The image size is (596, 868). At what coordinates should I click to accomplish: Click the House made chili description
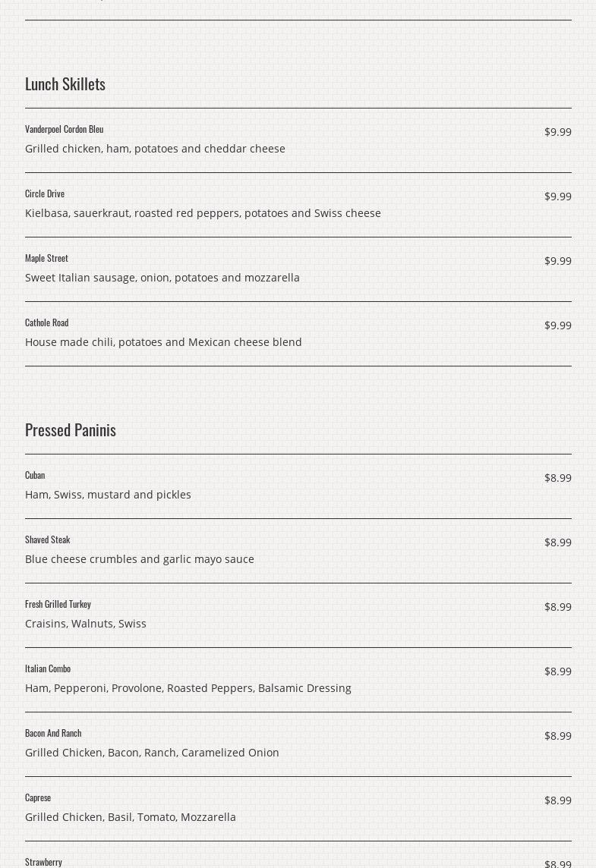tap(163, 342)
